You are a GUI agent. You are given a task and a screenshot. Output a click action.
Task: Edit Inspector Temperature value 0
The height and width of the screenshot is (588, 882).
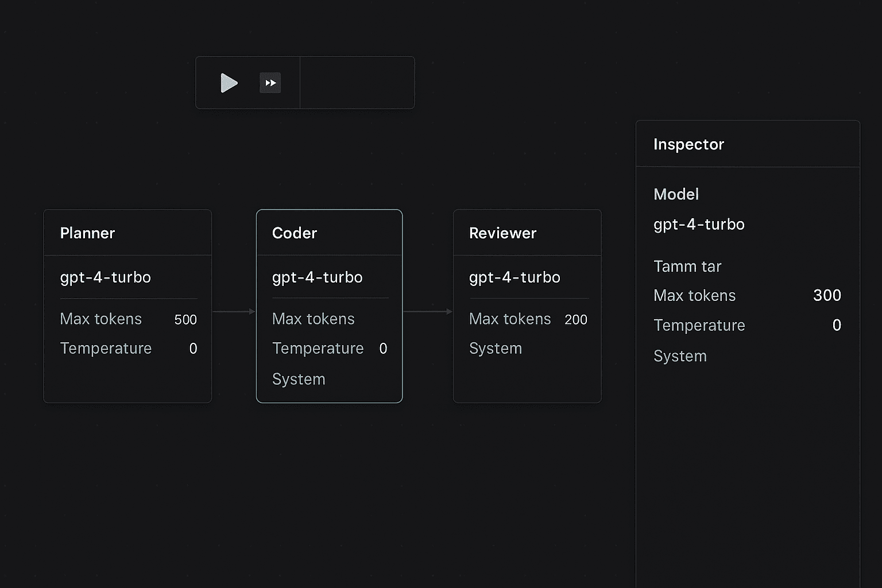pyautogui.click(x=837, y=325)
